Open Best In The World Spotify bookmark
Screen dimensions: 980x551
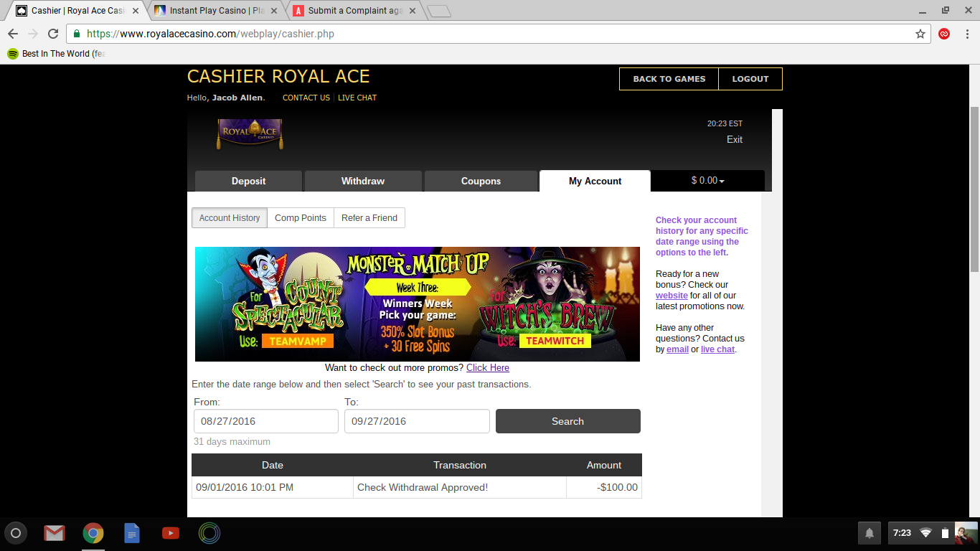56,54
